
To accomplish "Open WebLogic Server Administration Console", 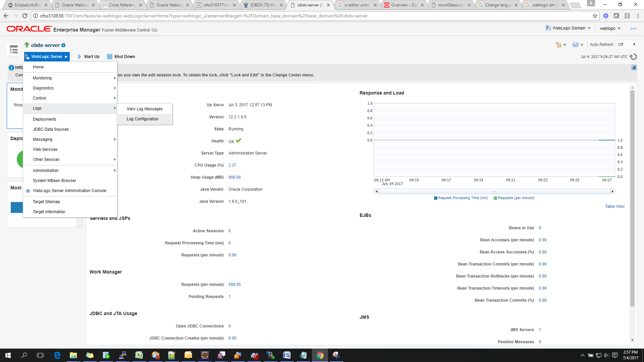I will pos(70,191).
